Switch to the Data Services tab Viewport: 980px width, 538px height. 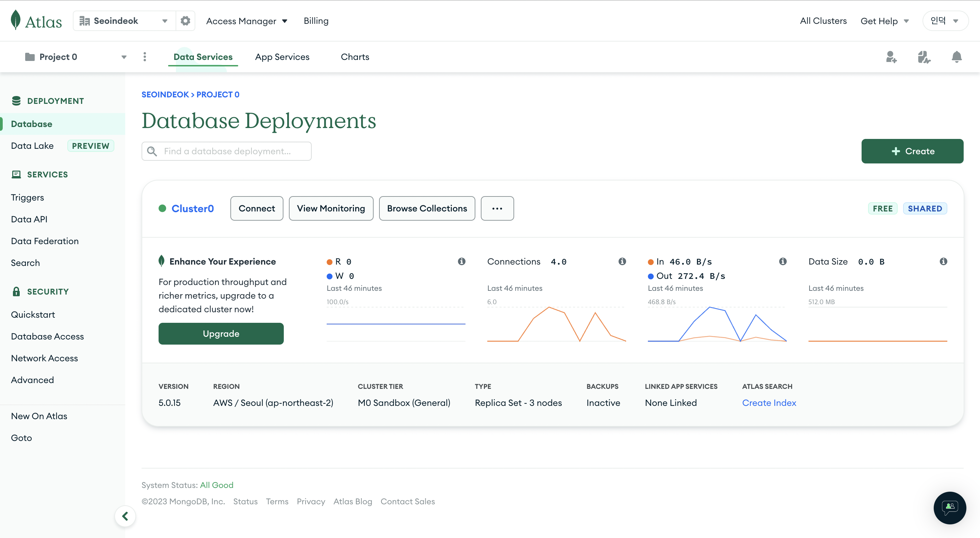(203, 57)
